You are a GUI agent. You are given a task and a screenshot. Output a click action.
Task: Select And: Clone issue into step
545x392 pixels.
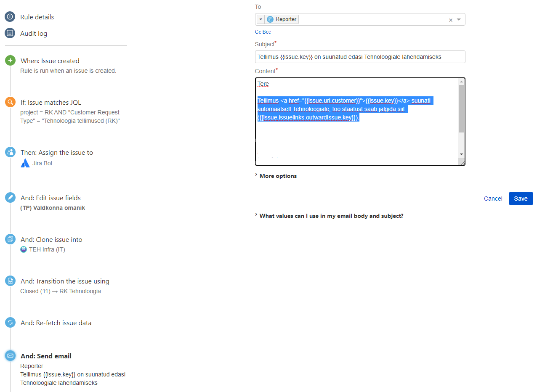pos(51,239)
